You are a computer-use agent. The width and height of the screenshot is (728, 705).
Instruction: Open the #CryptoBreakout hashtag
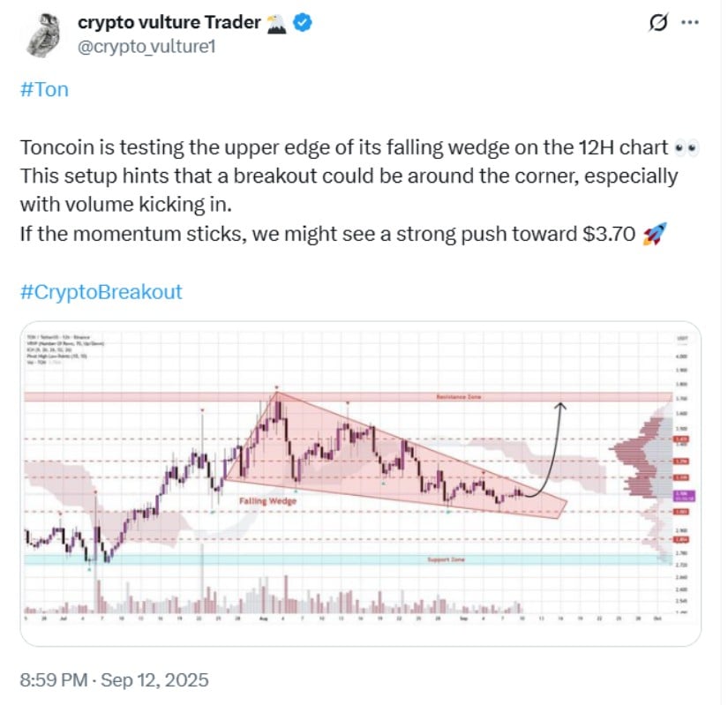pos(101,292)
